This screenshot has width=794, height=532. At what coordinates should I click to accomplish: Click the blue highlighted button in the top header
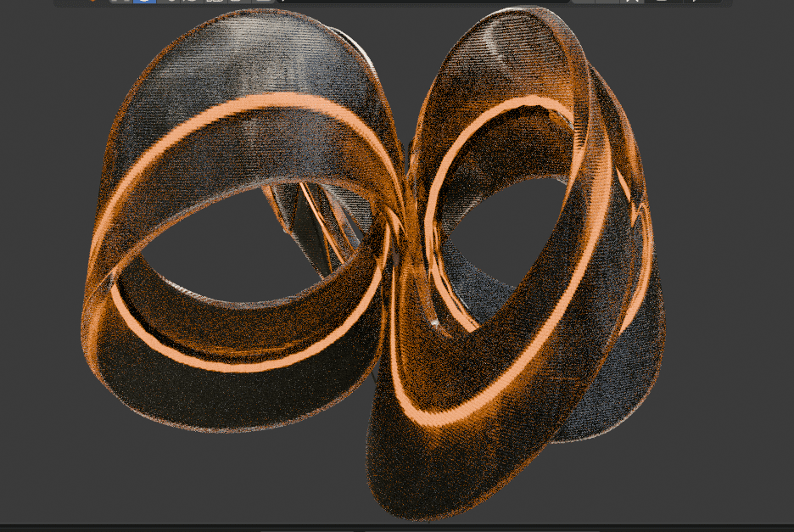click(145, 2)
